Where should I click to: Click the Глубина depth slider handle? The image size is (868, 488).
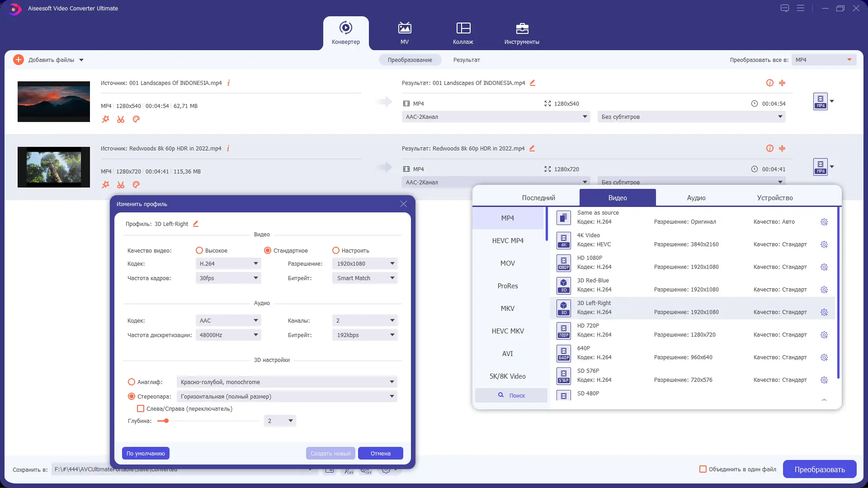point(166,421)
